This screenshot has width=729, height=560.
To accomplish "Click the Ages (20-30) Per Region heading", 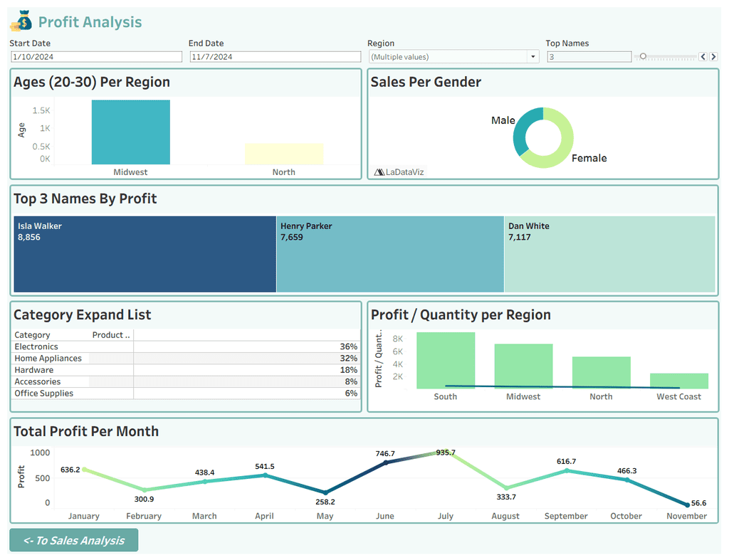I will tap(92, 82).
